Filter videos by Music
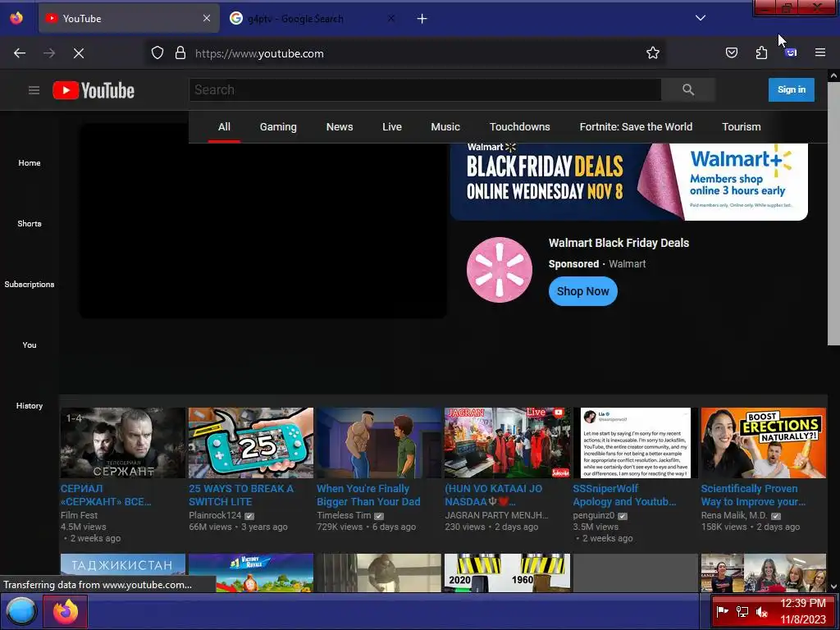840x630 pixels. point(445,127)
